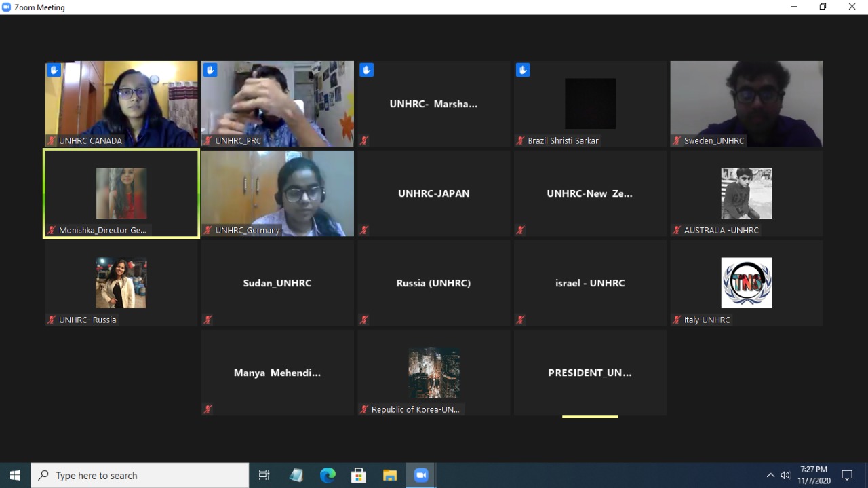Viewport: 868px width, 488px height.
Task: Click the "AUSTRALIA -UNHRC" name label
Action: pos(721,230)
